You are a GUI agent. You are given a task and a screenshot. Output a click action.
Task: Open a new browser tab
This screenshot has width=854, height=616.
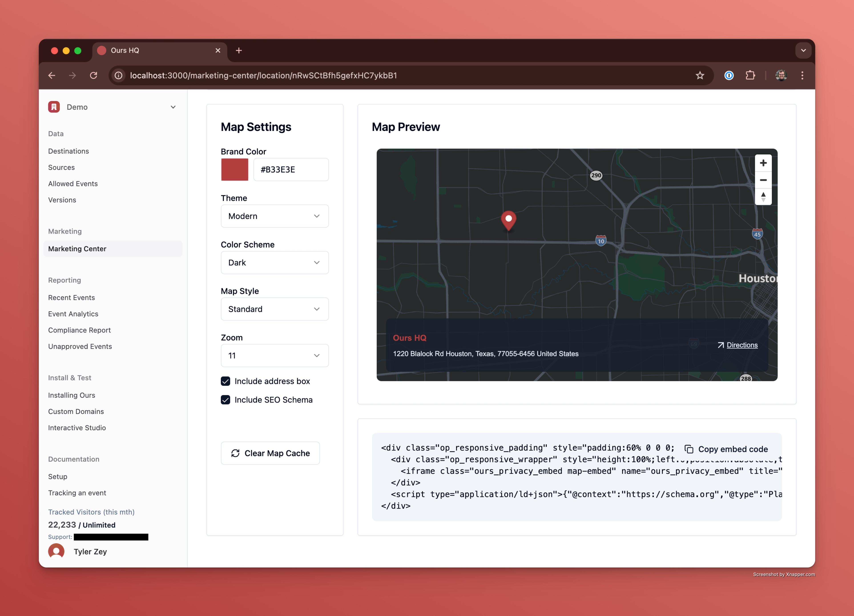click(239, 50)
